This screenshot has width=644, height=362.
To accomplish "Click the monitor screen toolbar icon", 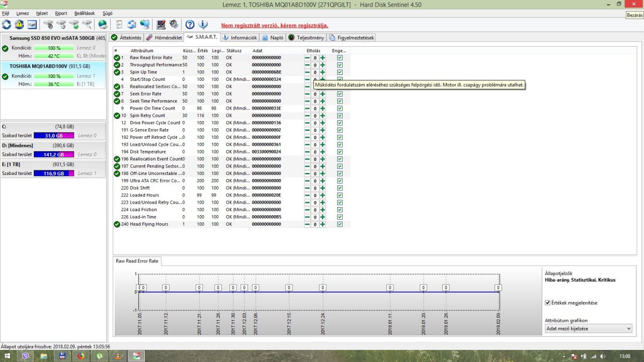I will tap(161, 24).
